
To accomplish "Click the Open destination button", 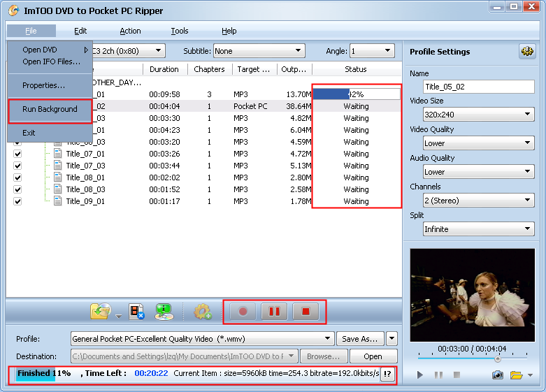I will [373, 356].
